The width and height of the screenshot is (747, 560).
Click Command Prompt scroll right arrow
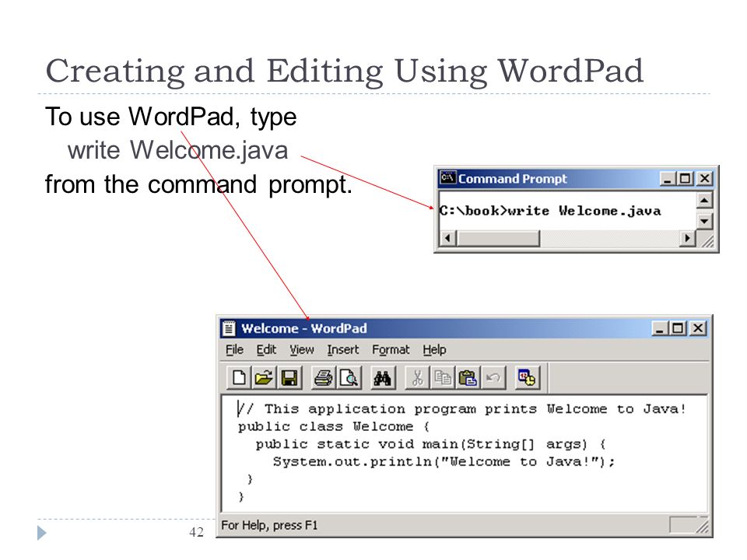pyautogui.click(x=686, y=238)
